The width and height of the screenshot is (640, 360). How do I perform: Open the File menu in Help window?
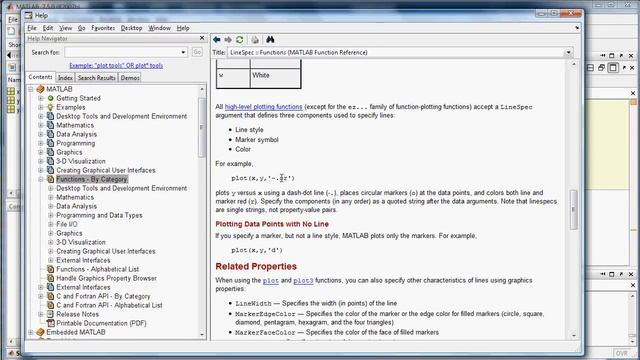32,28
